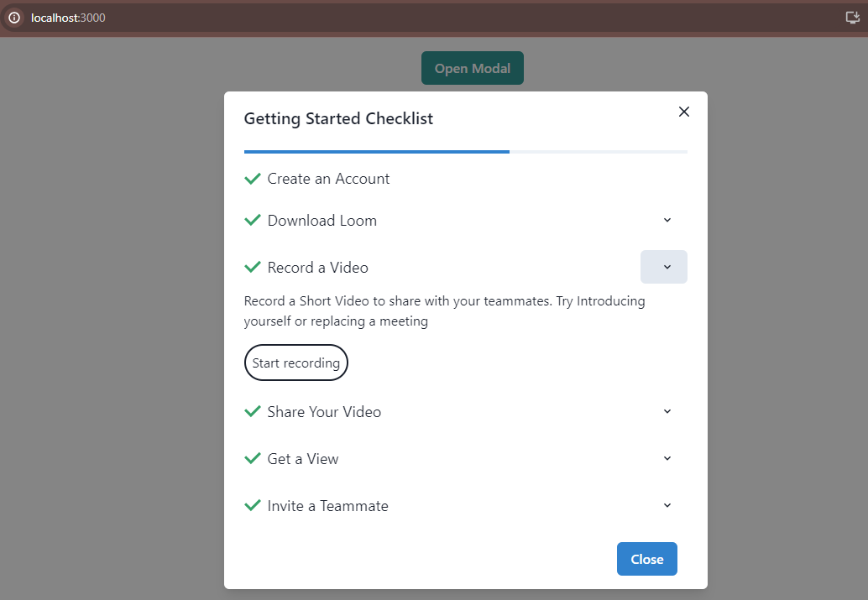The image size is (868, 600).
Task: Collapse the Record a Video section chevron
Action: (x=664, y=267)
